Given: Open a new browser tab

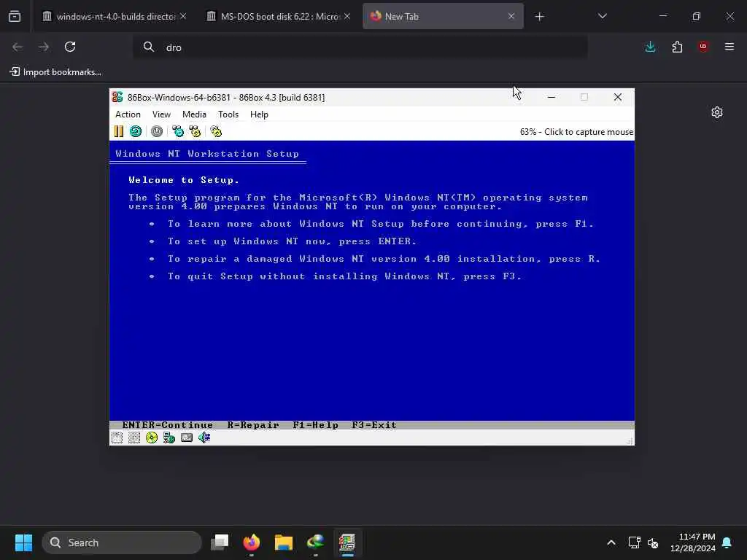Looking at the screenshot, I should coord(539,17).
